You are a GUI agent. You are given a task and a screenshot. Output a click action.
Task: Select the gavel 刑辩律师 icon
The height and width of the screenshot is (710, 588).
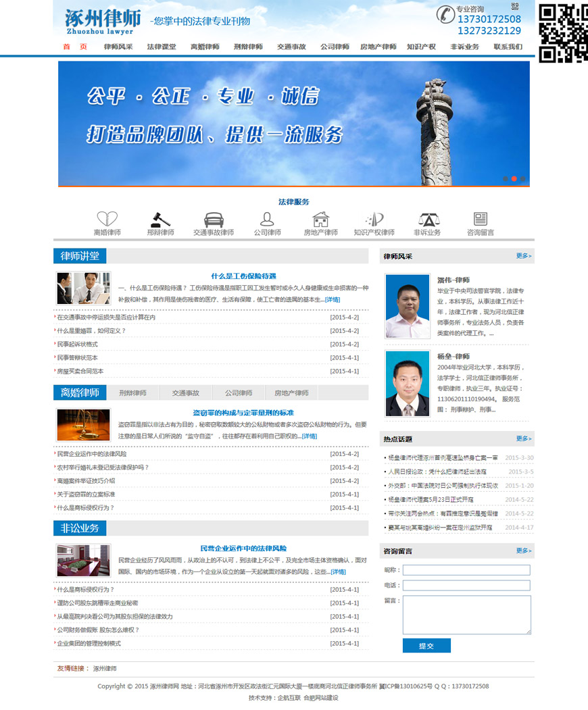160,219
